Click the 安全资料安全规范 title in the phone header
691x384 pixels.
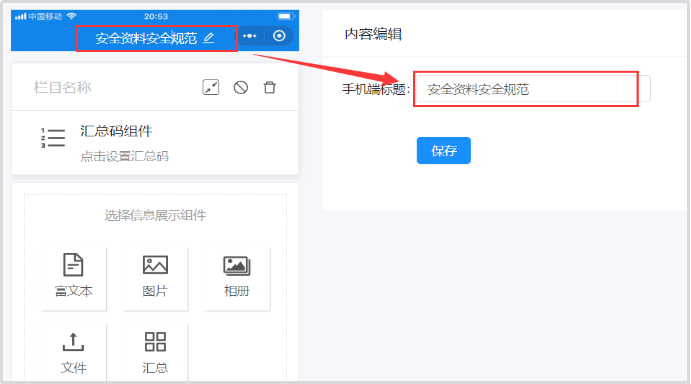[x=146, y=38]
